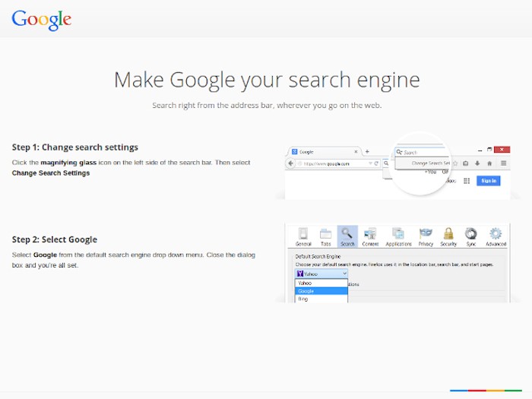Image resolution: width=532 pixels, height=399 pixels.
Task: Minimize the illustrated browser window
Action: [480, 150]
